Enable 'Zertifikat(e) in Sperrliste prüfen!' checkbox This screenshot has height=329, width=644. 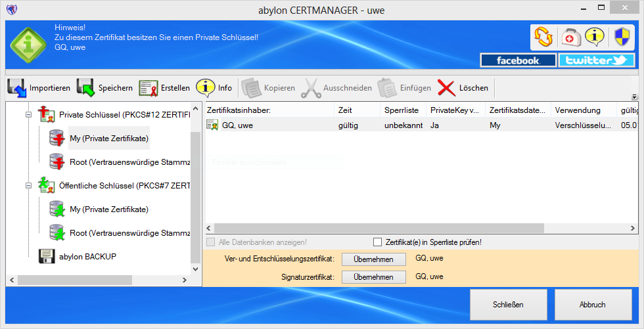(x=377, y=242)
